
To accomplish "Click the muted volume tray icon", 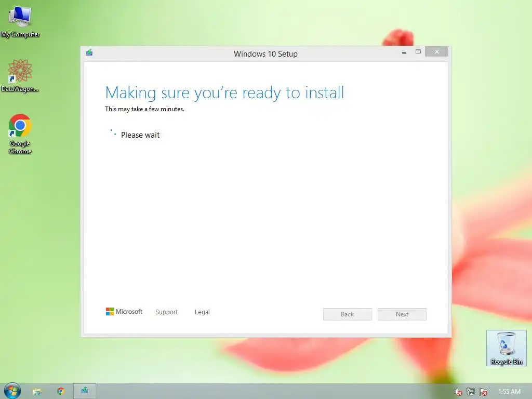I will (458, 392).
